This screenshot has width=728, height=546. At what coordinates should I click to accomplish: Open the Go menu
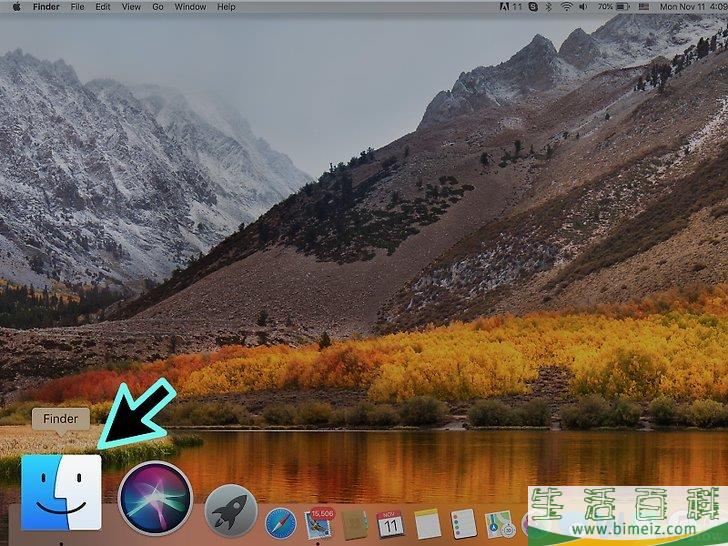(158, 6)
